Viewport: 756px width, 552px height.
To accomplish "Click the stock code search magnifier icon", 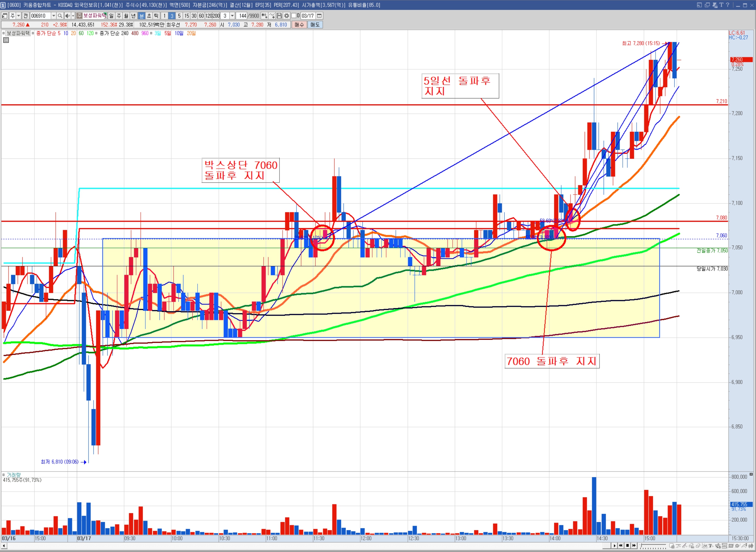I will [60, 16].
